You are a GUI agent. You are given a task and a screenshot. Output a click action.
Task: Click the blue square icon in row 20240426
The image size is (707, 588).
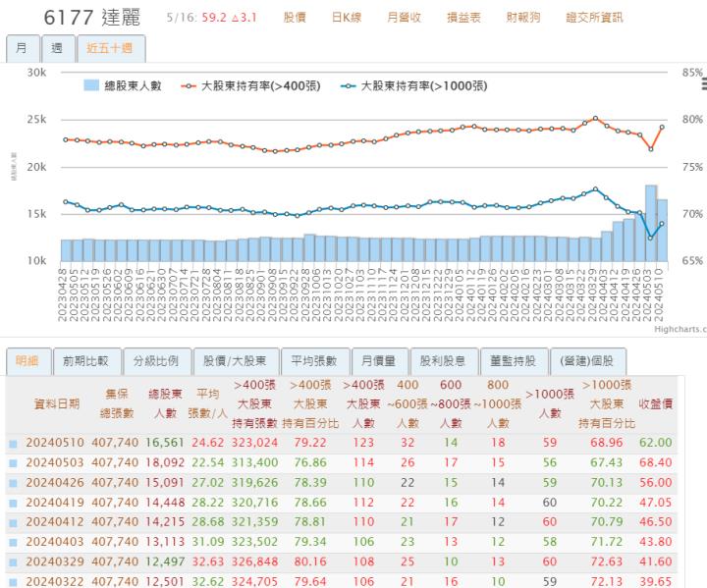pos(13,483)
